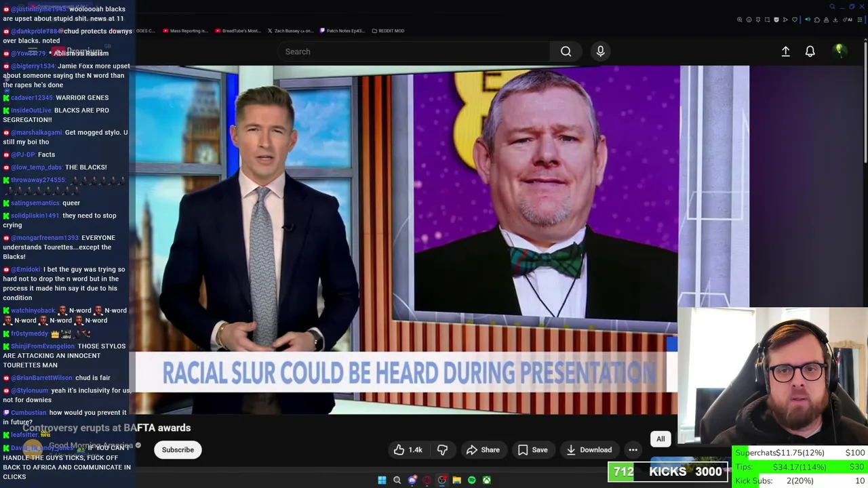
Task: Save the video to a playlist
Action: point(532,450)
